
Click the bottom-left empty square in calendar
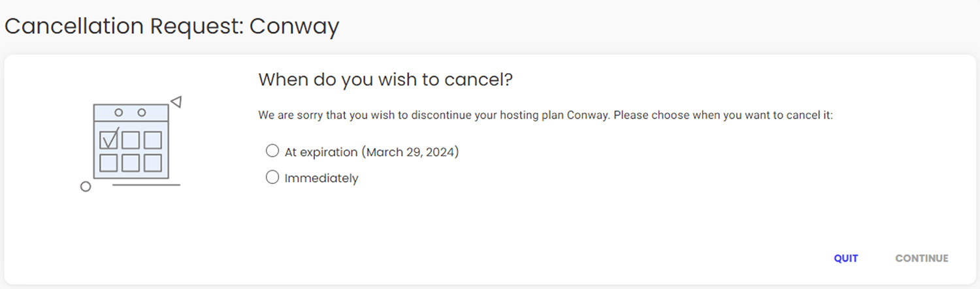coord(108,162)
